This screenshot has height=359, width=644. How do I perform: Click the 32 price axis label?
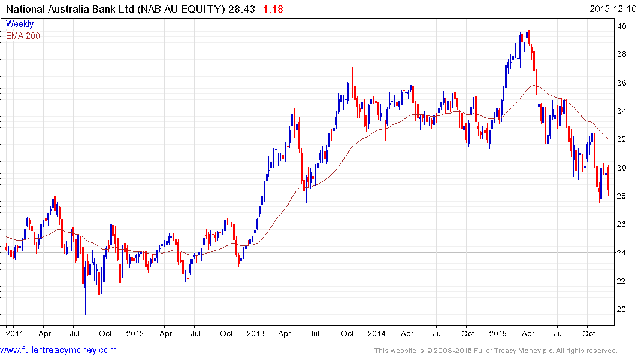click(622, 139)
